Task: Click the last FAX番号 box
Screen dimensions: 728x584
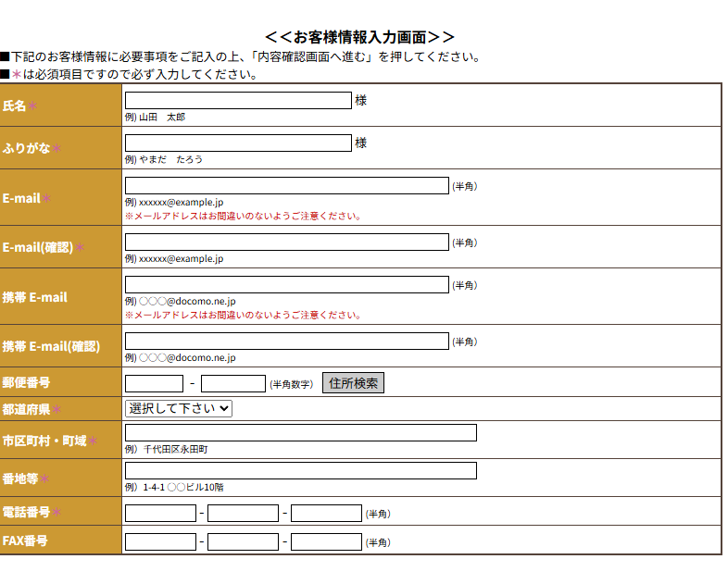Action: tap(326, 542)
